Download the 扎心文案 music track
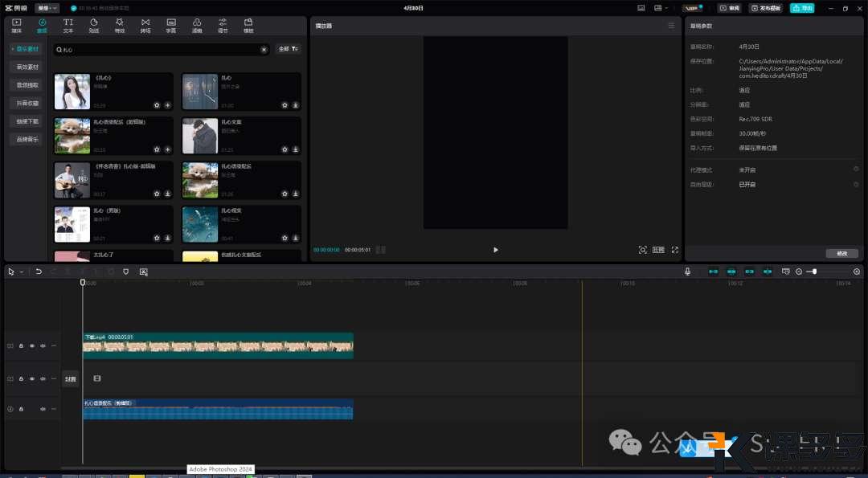Viewport: 868px width, 478px height. [296, 149]
